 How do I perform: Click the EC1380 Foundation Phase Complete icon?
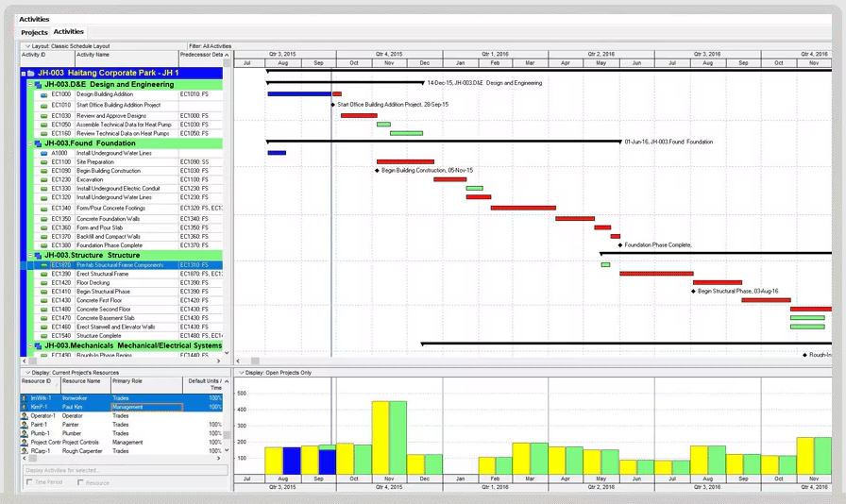pyautogui.click(x=44, y=245)
